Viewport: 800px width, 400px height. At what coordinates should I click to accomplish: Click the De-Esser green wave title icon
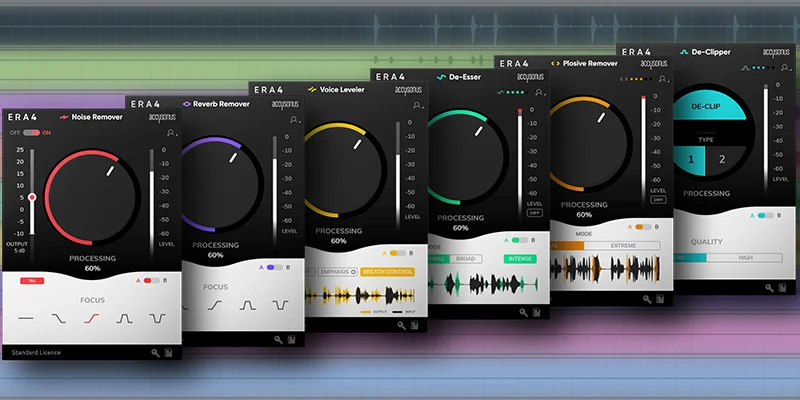[x=441, y=77]
